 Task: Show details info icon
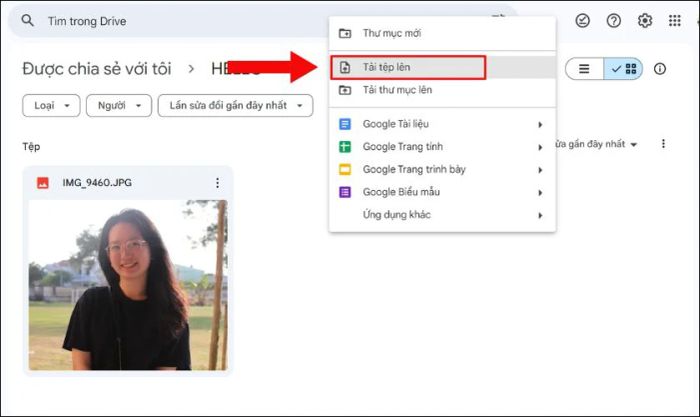660,69
